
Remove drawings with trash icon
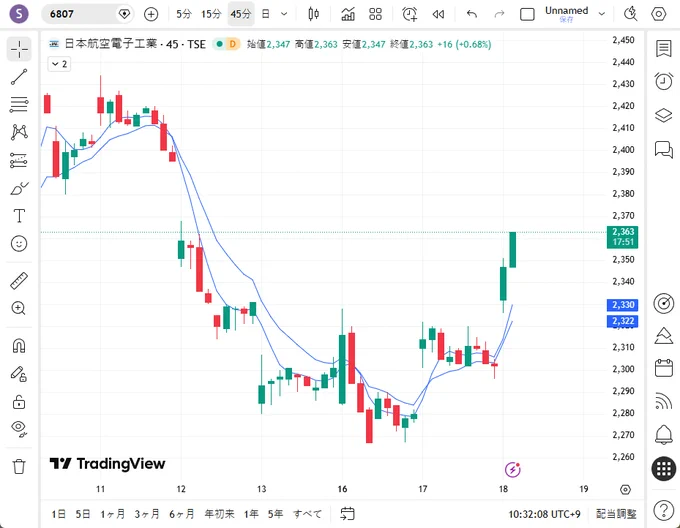click(x=19, y=466)
